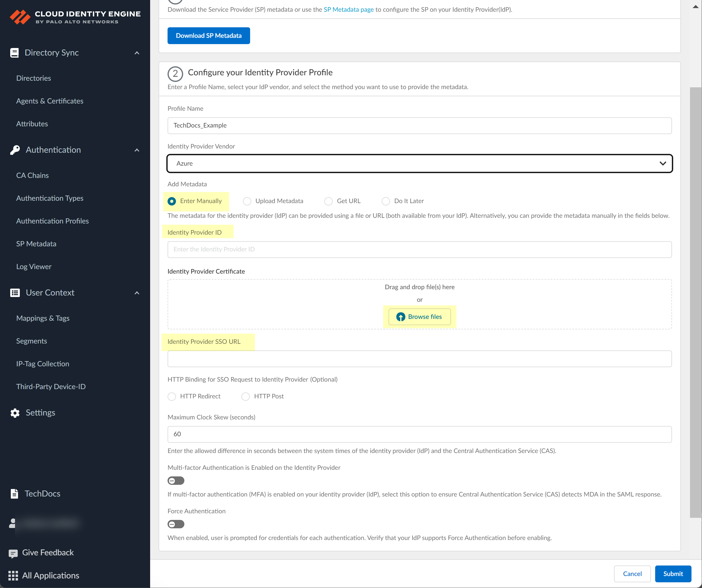702x588 pixels.
Task: Click the Directory Sync sidebar icon
Action: tap(14, 52)
